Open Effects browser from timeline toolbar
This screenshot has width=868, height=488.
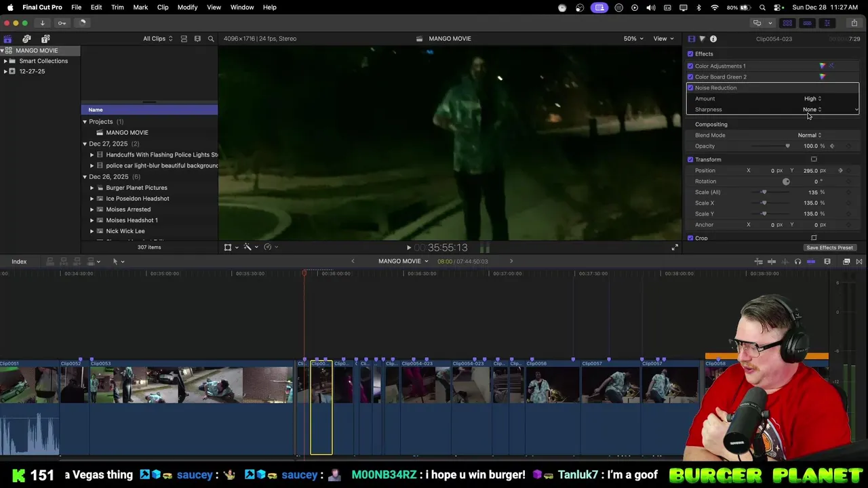[846, 262]
